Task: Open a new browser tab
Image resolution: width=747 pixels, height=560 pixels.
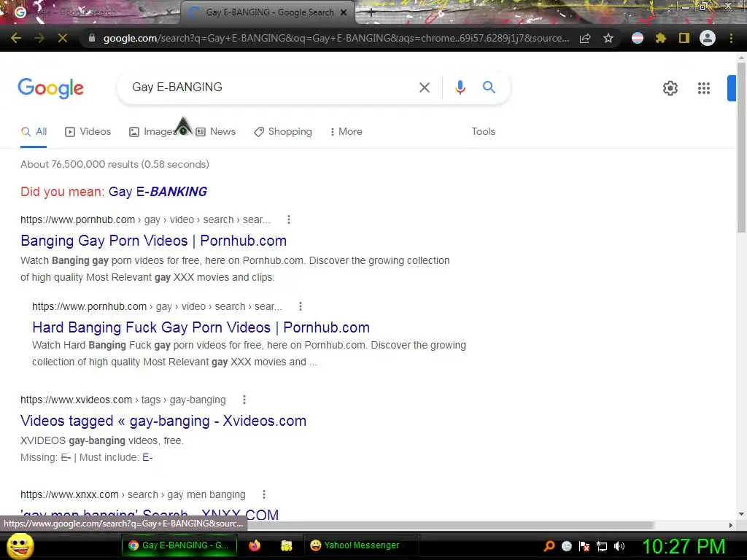Action: click(x=371, y=13)
